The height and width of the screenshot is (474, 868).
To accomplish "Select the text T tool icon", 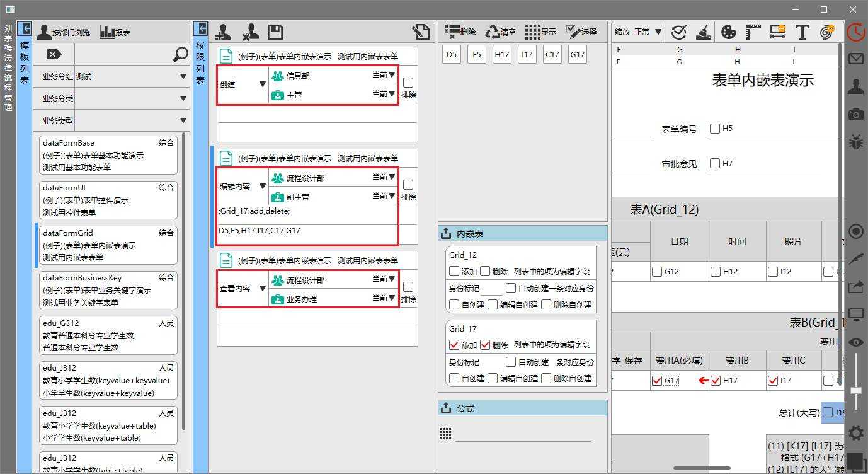I will coord(802,32).
